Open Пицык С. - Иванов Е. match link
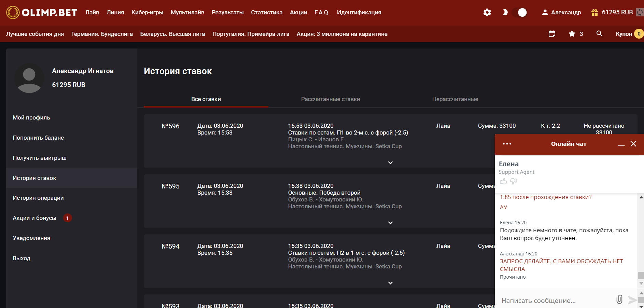This screenshot has width=644, height=308. click(x=317, y=139)
